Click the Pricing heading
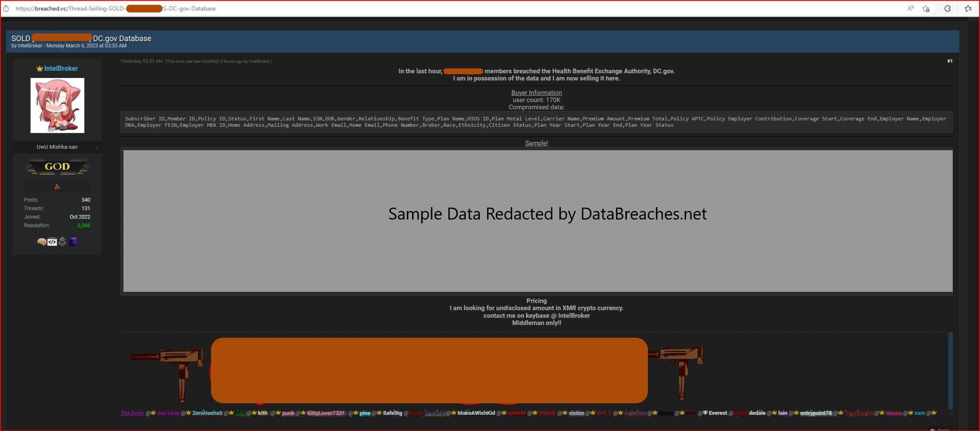 point(536,301)
